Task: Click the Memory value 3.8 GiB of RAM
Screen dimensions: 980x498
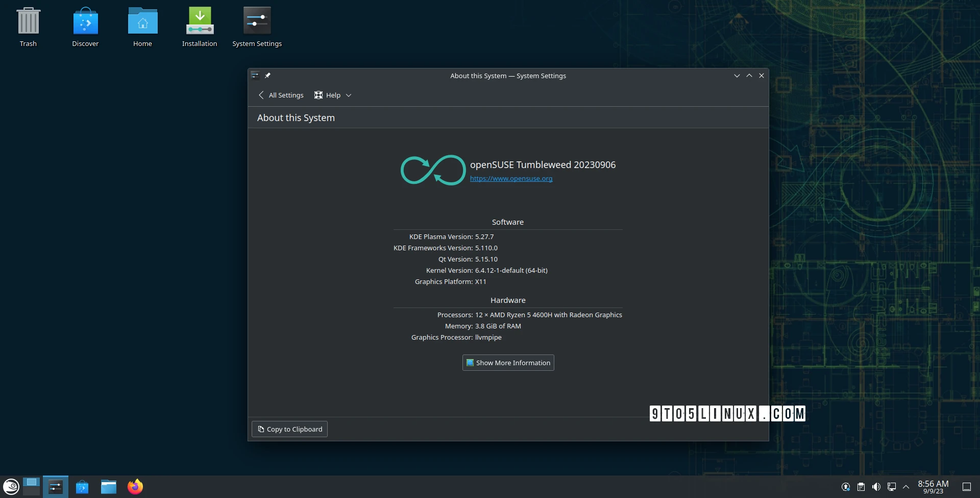Action: pos(498,326)
